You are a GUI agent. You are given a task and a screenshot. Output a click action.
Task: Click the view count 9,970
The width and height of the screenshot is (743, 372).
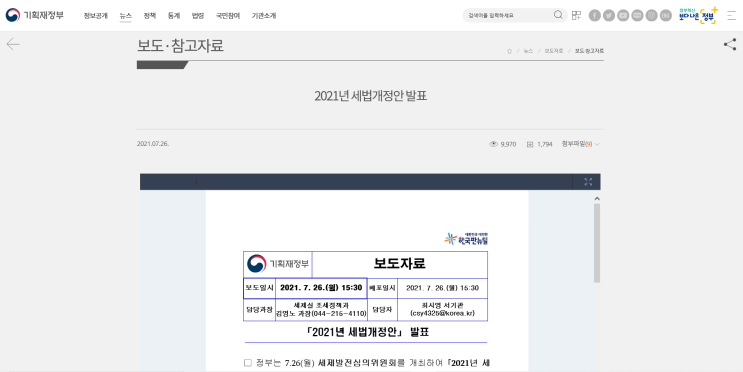pyautogui.click(x=508, y=144)
